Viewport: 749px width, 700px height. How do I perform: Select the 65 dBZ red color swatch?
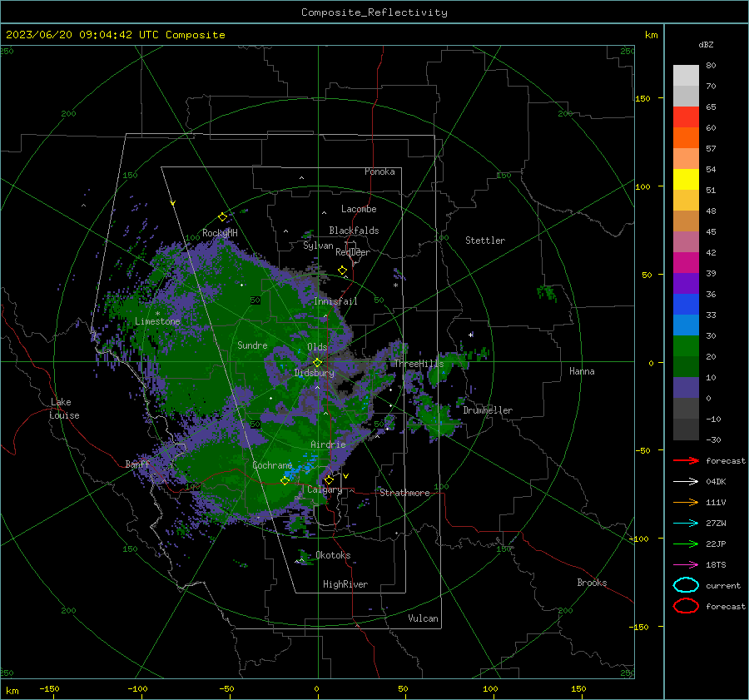point(686,117)
